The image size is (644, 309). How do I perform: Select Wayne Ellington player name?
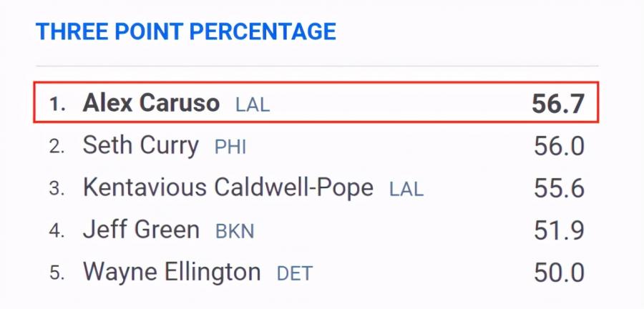172,272
